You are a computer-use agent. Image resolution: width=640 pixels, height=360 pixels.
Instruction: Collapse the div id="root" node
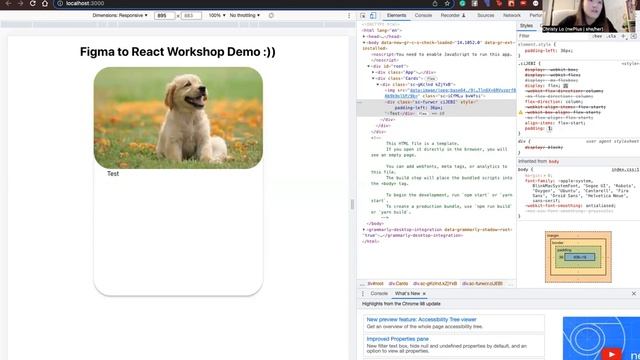pyautogui.click(x=369, y=66)
